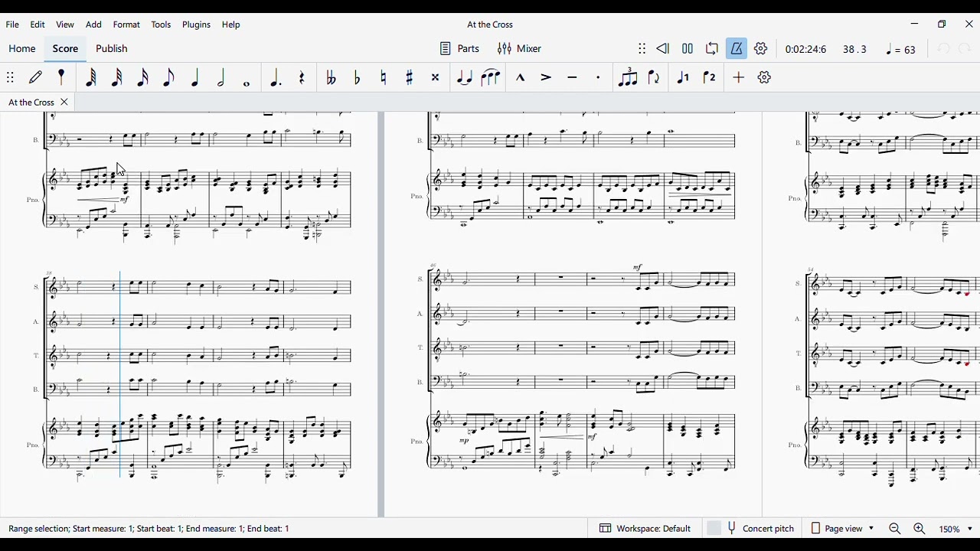The width and height of the screenshot is (980, 551).
Task: Open the File menu
Action: (13, 24)
